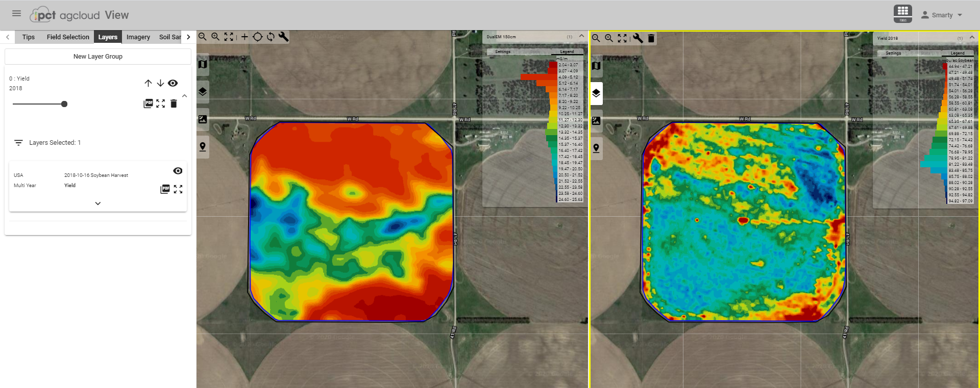The image size is (980, 388).
Task: Open left map wrench settings
Action: pyautogui.click(x=283, y=37)
